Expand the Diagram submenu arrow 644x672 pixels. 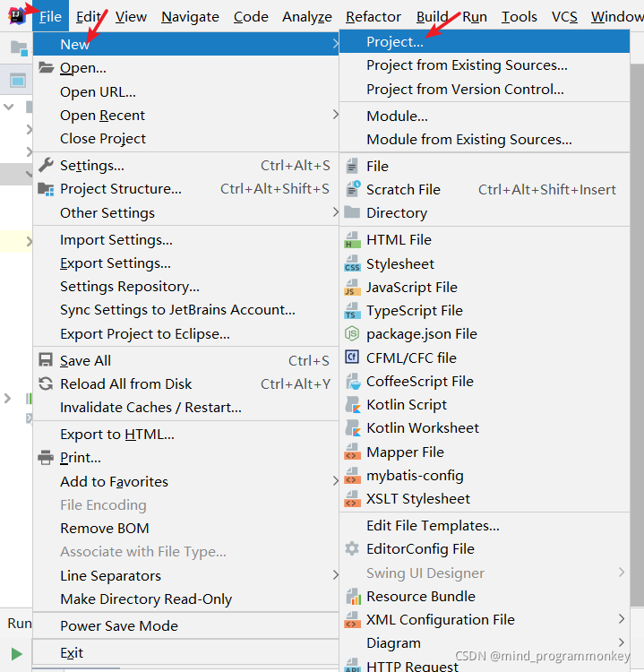click(x=622, y=642)
